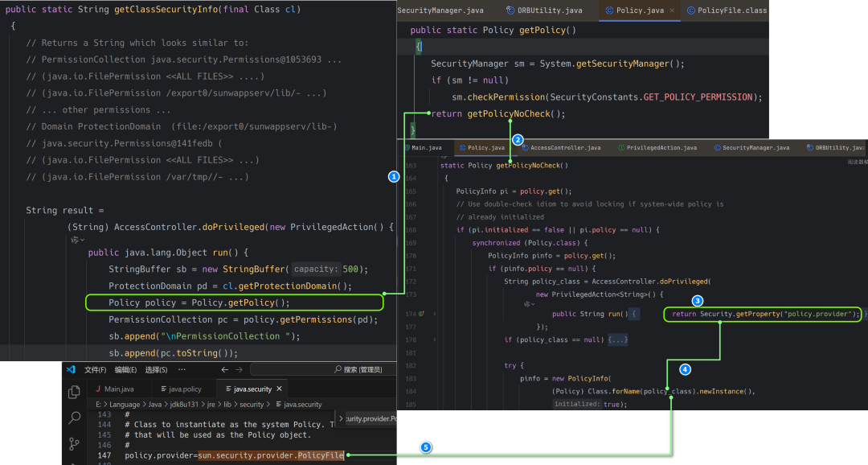The image size is (868, 465).
Task: Expand the collapsed {...} block after policy_class null check
Action: point(618,339)
